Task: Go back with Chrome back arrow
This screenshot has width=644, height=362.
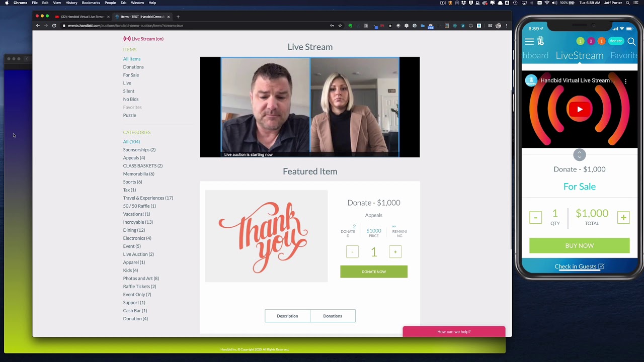Action: click(38, 26)
